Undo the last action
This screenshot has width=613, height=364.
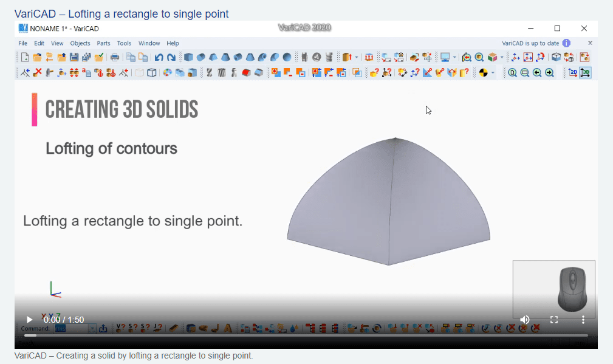point(159,58)
